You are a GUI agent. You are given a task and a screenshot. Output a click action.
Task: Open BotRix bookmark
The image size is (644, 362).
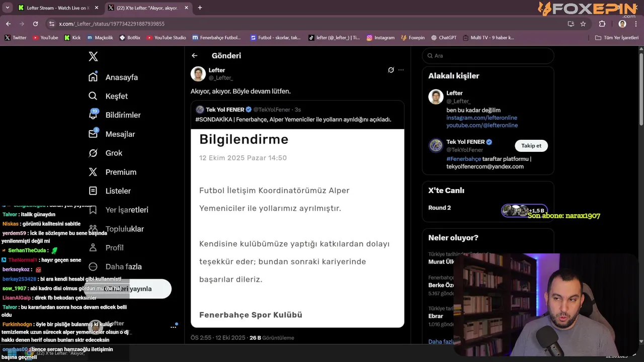(x=130, y=38)
